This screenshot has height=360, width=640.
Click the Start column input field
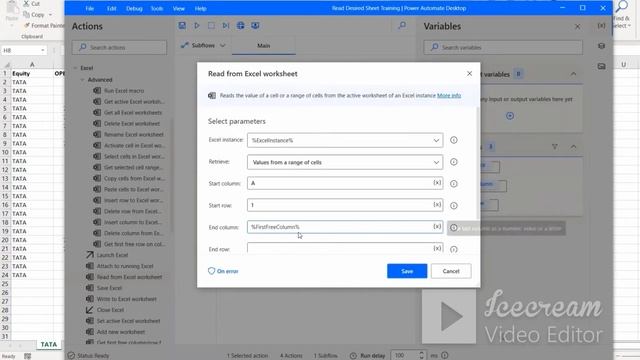[345, 183]
